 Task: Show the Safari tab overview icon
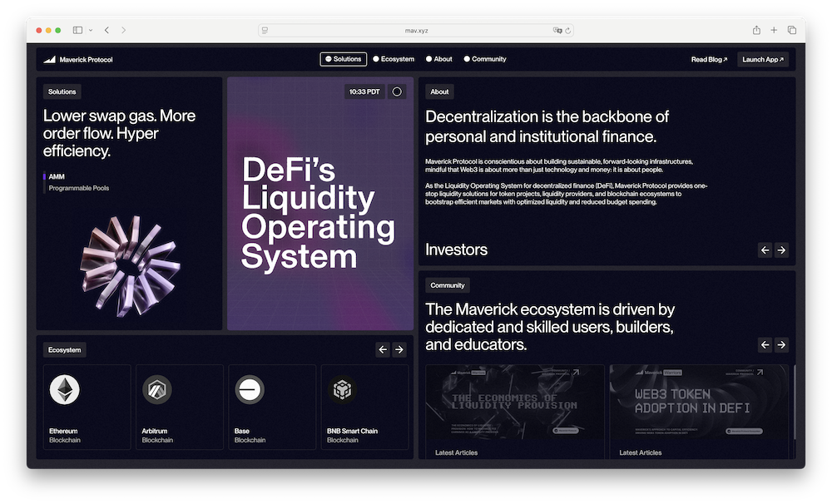tap(792, 30)
